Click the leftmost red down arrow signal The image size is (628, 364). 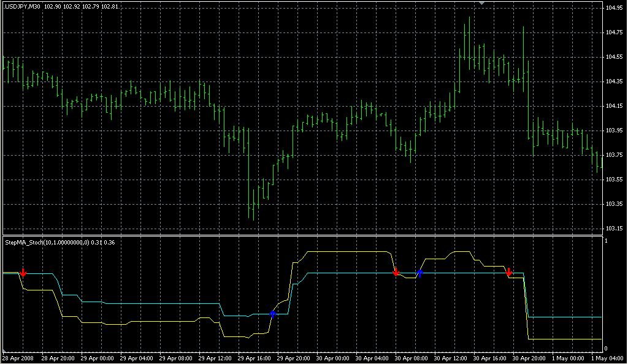(x=23, y=272)
